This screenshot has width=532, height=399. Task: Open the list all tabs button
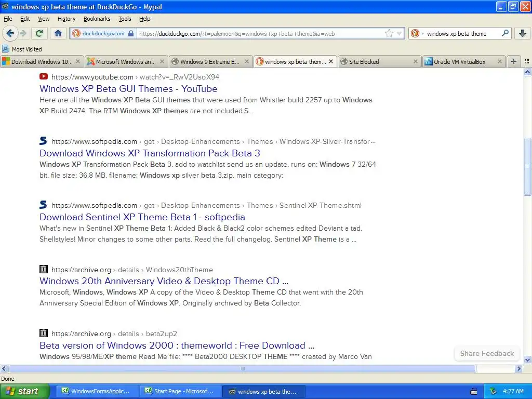(527, 61)
